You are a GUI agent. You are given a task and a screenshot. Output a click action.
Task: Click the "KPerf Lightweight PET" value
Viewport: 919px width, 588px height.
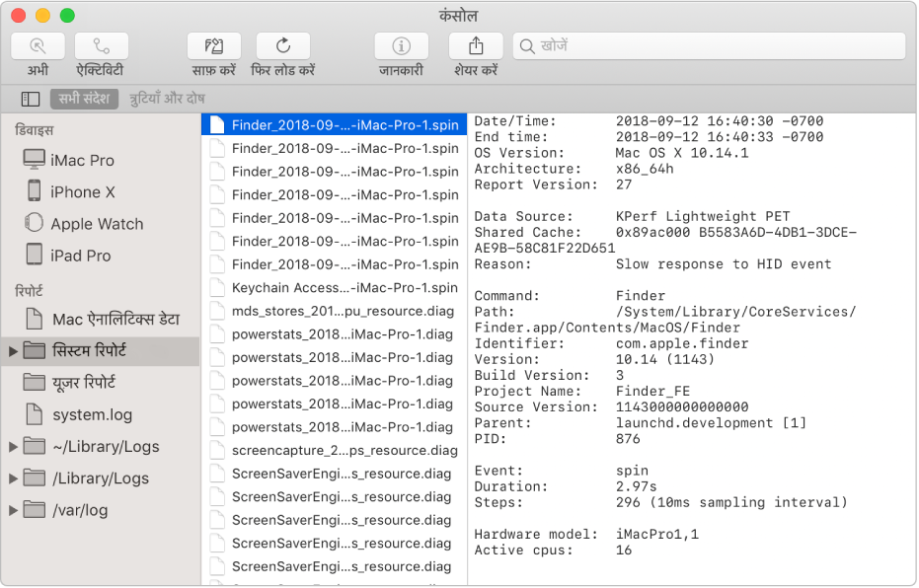(702, 217)
